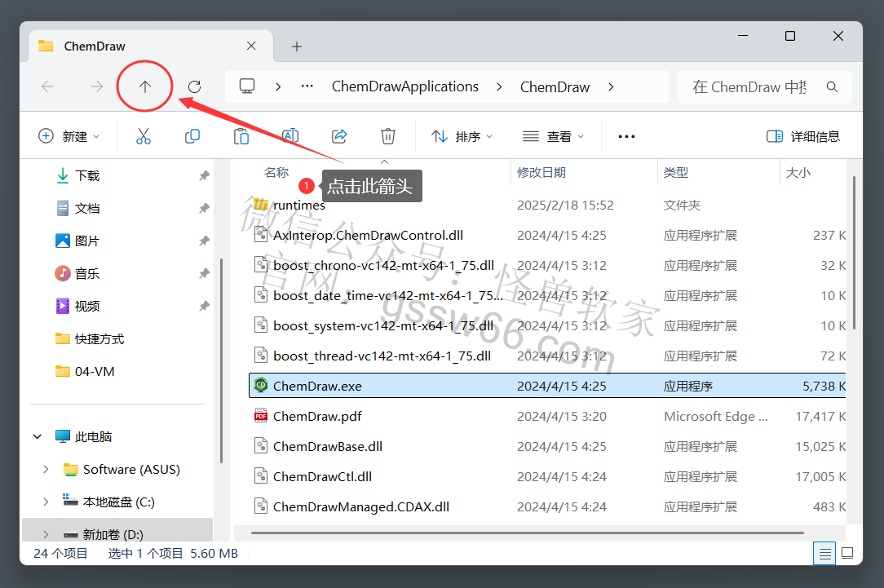
Task: Click the file list horizontal scrollbar
Action: tap(527, 533)
